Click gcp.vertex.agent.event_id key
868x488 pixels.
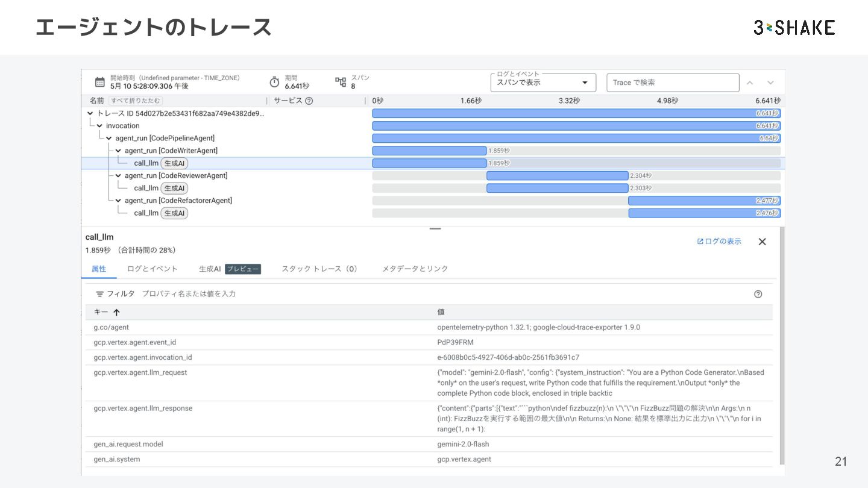135,342
